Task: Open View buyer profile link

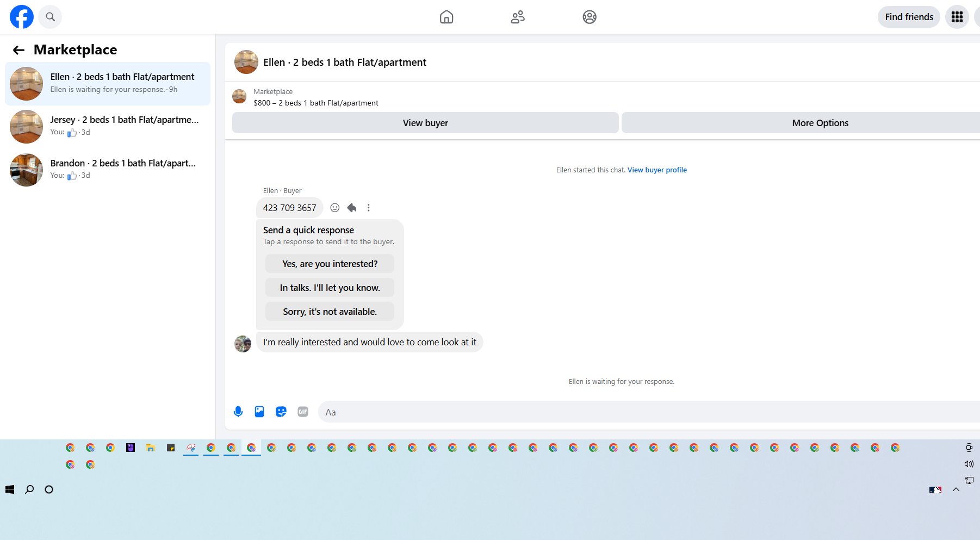Action: tap(657, 170)
